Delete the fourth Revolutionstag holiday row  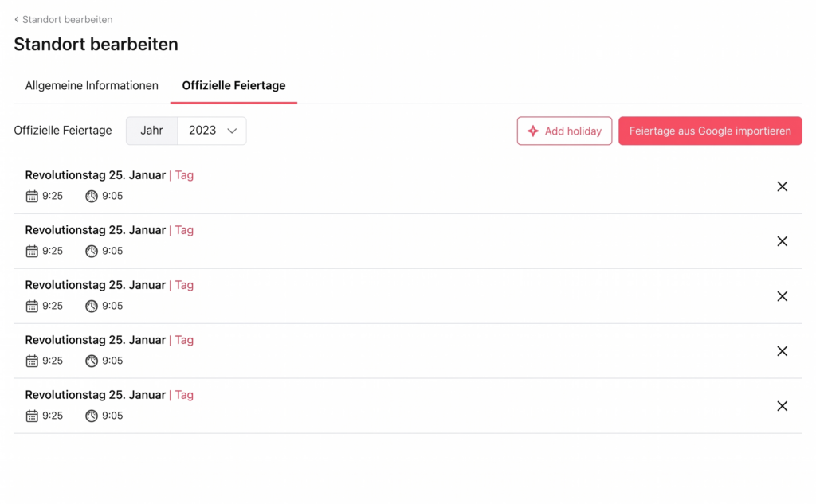(x=782, y=351)
